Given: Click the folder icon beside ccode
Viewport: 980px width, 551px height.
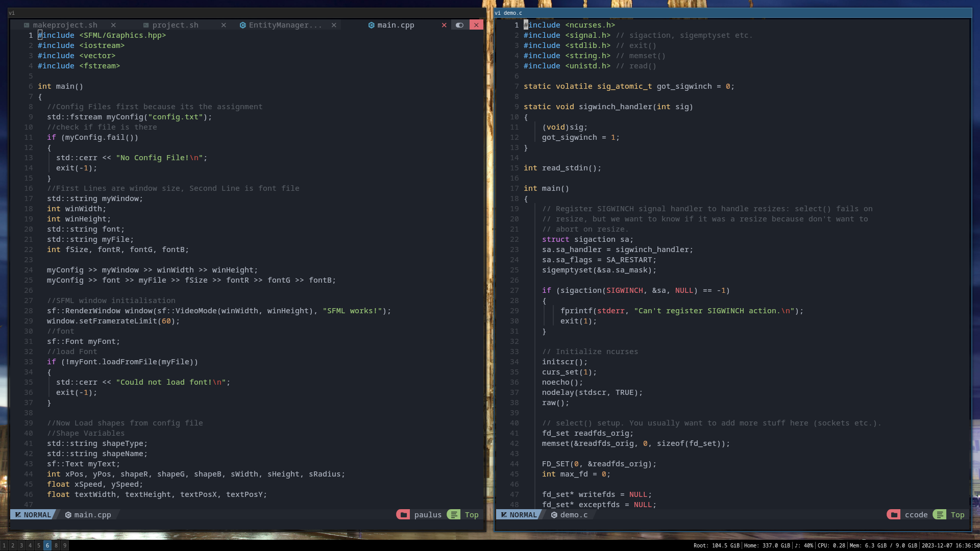Looking at the screenshot, I should coord(894,515).
